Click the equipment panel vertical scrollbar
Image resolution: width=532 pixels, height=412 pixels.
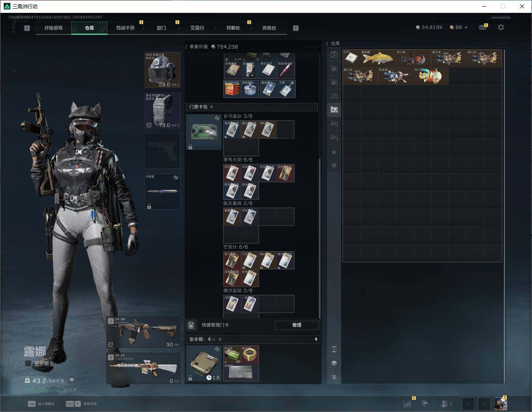pos(320,238)
